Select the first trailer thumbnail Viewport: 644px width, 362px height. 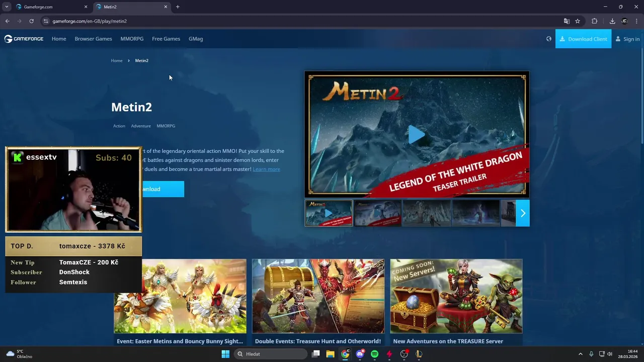(329, 213)
